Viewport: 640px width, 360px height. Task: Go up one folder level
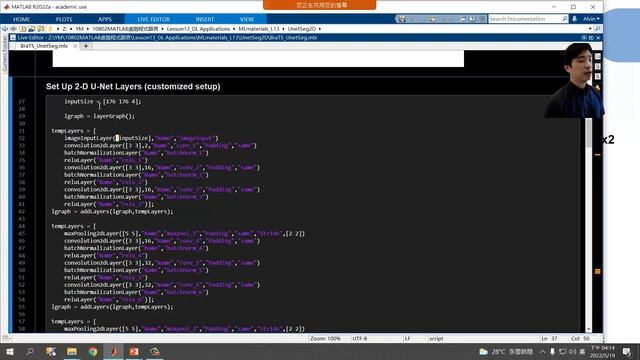click(x=22, y=29)
